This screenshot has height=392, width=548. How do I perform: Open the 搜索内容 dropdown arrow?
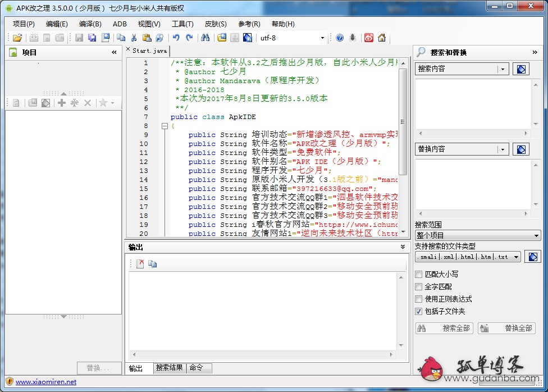[503, 69]
